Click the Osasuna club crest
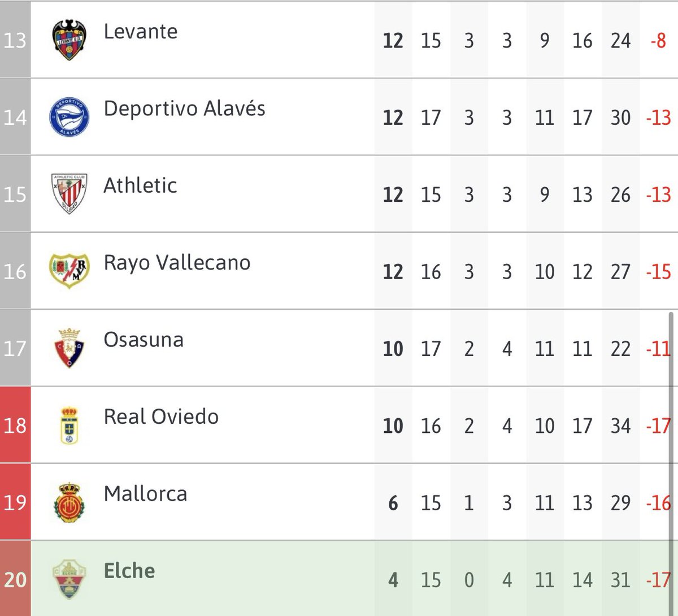Screen dimensions: 678x616 click(x=69, y=348)
